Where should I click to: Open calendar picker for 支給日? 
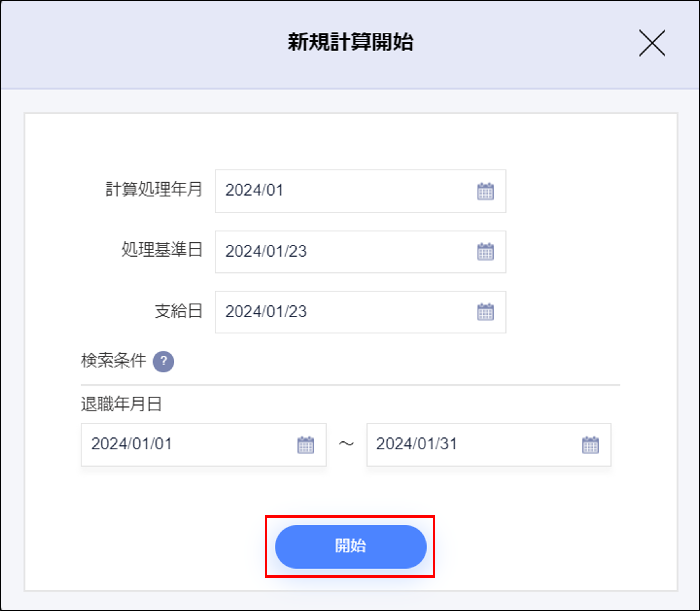(x=485, y=312)
